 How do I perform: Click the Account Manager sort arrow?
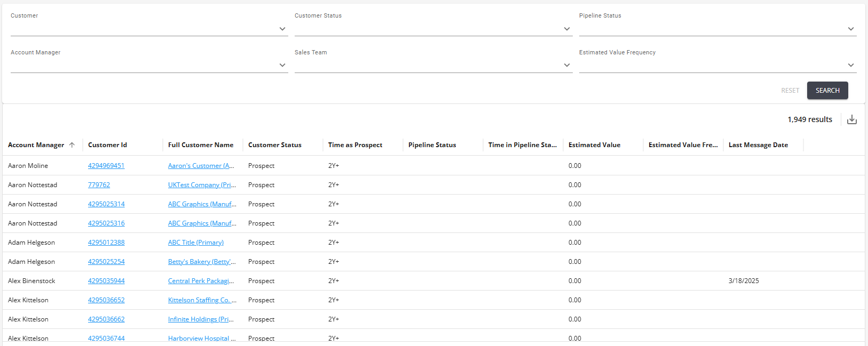[x=72, y=145]
